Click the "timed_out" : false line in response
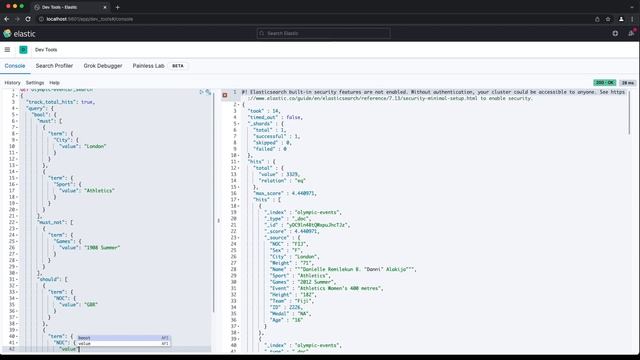 tap(275, 118)
